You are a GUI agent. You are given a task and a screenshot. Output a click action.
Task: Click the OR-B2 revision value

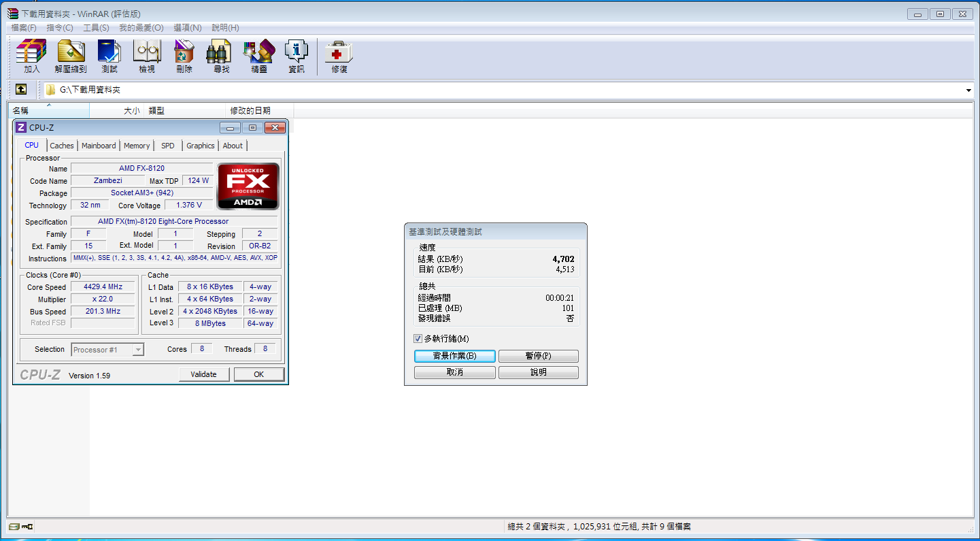click(x=259, y=246)
